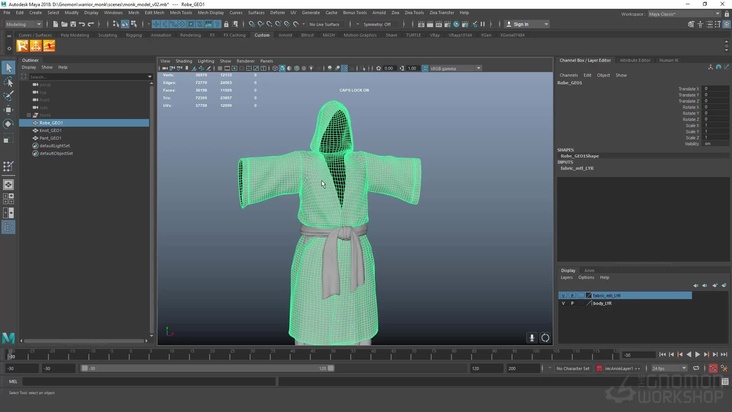
Task: Select Knot_GEO1 in Outliner
Action: [x=50, y=130]
